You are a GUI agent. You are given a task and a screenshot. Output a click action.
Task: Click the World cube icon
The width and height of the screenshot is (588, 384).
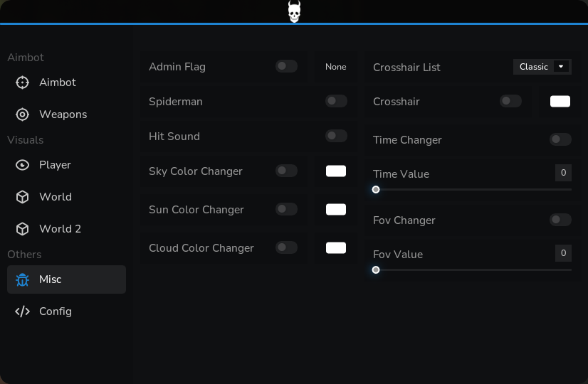(x=23, y=197)
